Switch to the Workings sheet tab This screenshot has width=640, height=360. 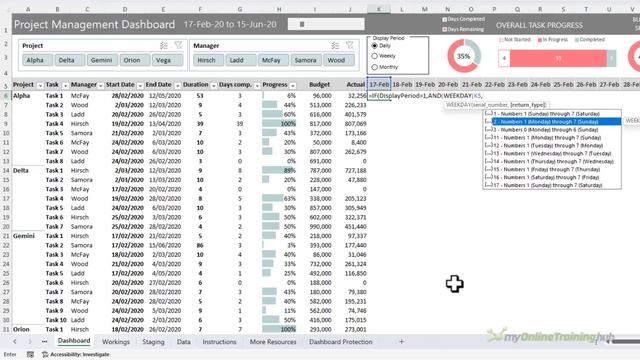click(x=116, y=342)
